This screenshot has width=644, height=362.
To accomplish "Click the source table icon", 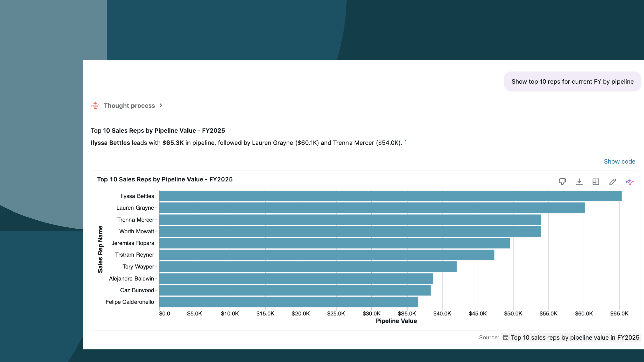I will coord(506,338).
